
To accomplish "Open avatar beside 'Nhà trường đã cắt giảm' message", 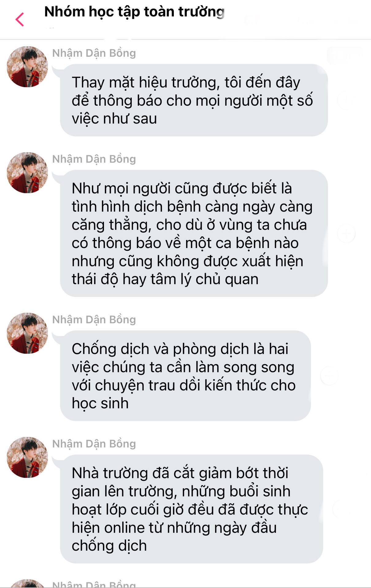I will pyautogui.click(x=27, y=458).
